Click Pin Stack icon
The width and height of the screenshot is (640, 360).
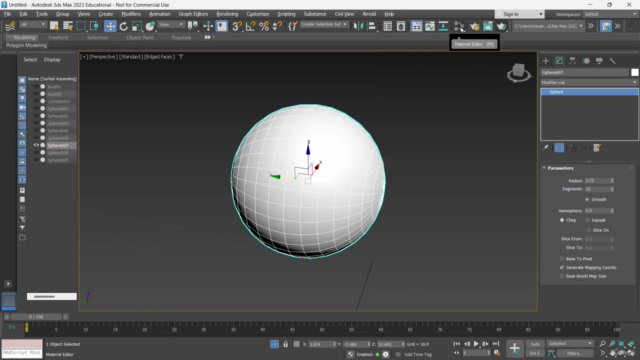(x=546, y=148)
